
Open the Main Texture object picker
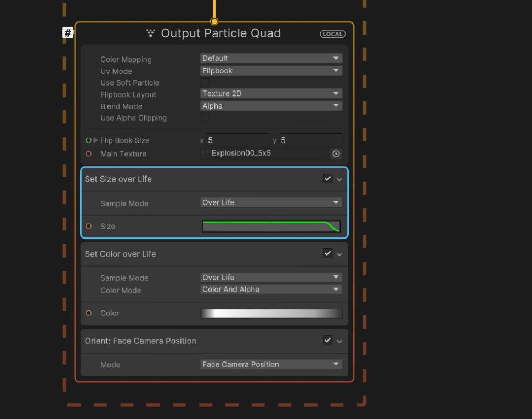(336, 154)
